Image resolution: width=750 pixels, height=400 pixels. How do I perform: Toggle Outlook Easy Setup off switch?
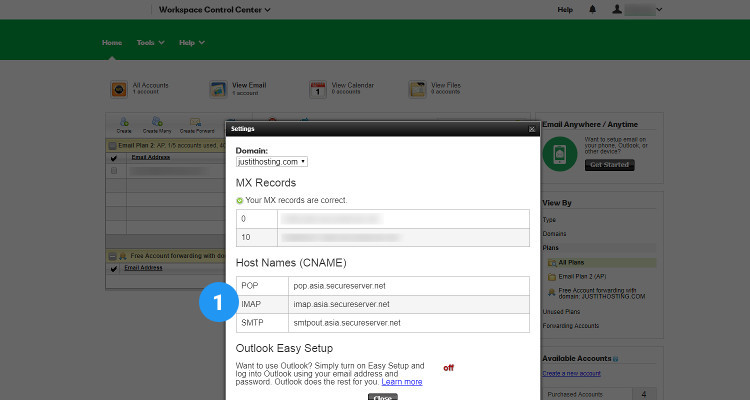(448, 368)
